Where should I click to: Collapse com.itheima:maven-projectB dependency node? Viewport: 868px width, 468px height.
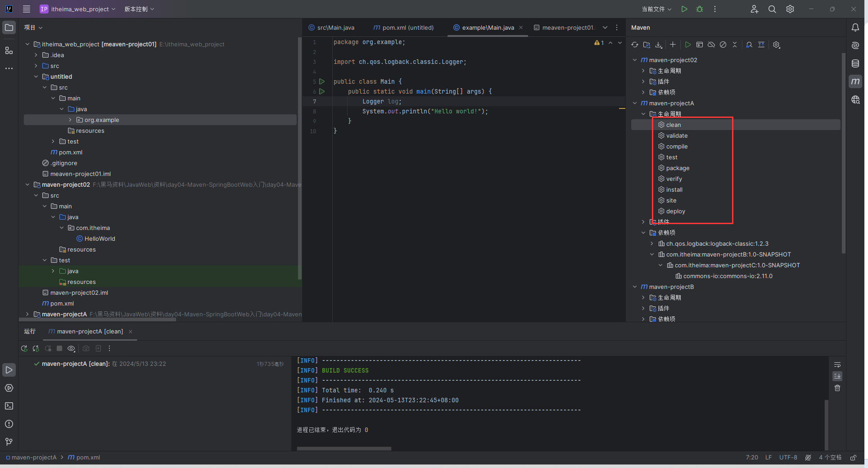pos(652,254)
